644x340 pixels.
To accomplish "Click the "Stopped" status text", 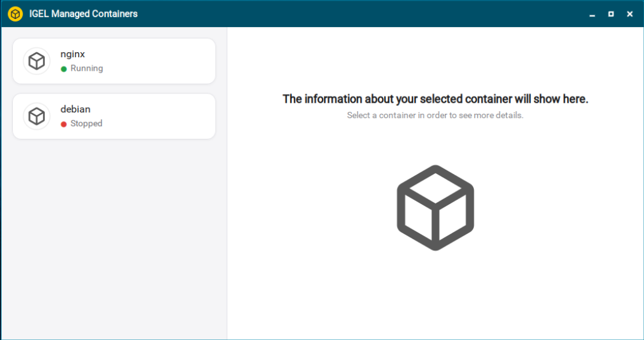I will pyautogui.click(x=86, y=124).
